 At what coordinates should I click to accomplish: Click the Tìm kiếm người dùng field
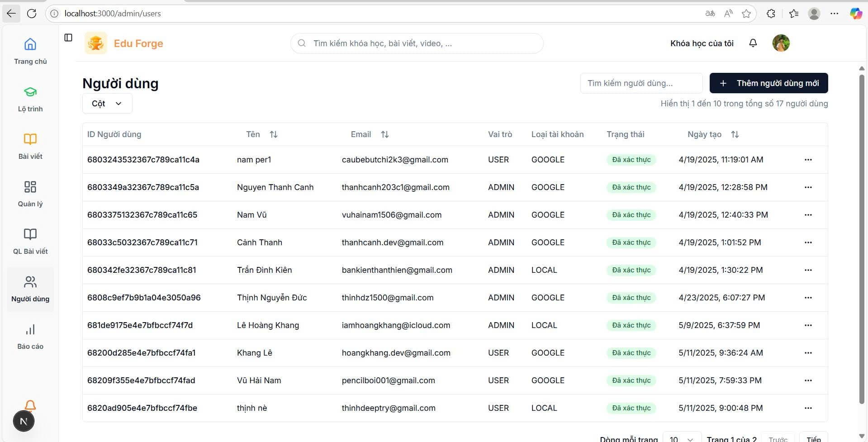pos(641,83)
